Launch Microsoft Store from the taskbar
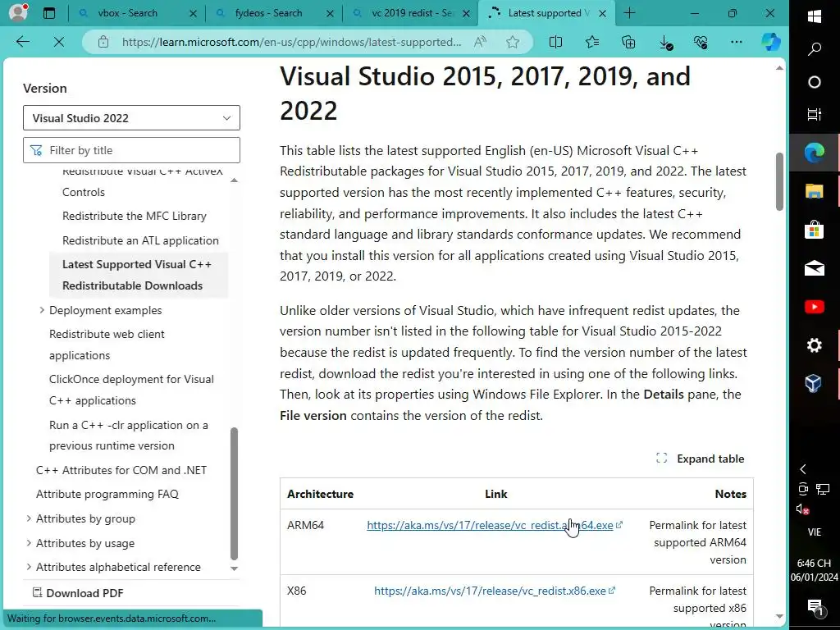 tap(815, 230)
